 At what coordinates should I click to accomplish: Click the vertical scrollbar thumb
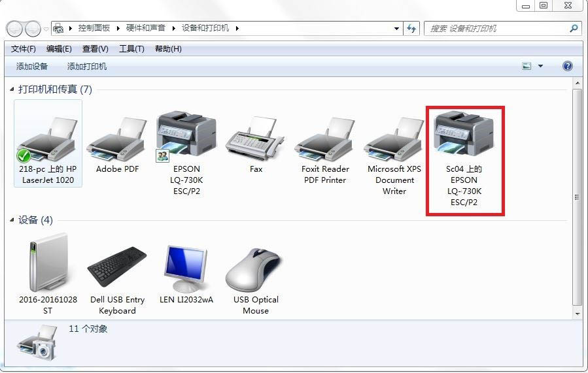pyautogui.click(x=577, y=197)
